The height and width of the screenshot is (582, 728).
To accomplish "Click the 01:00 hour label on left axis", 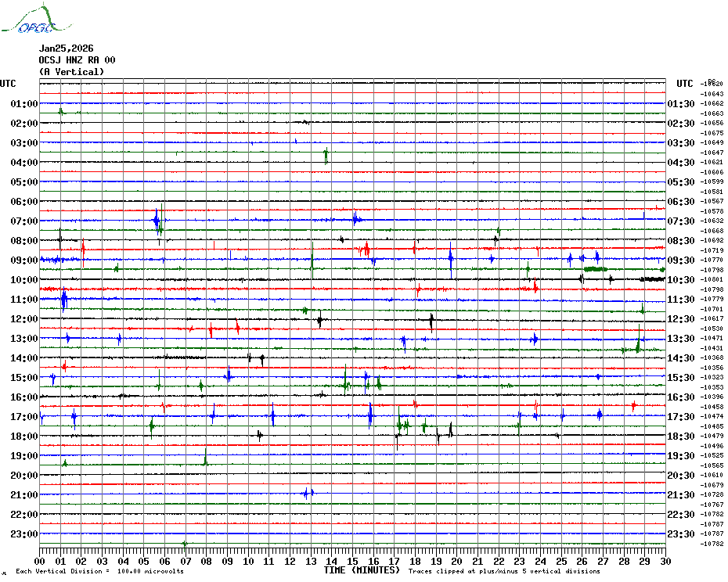I will [24, 104].
